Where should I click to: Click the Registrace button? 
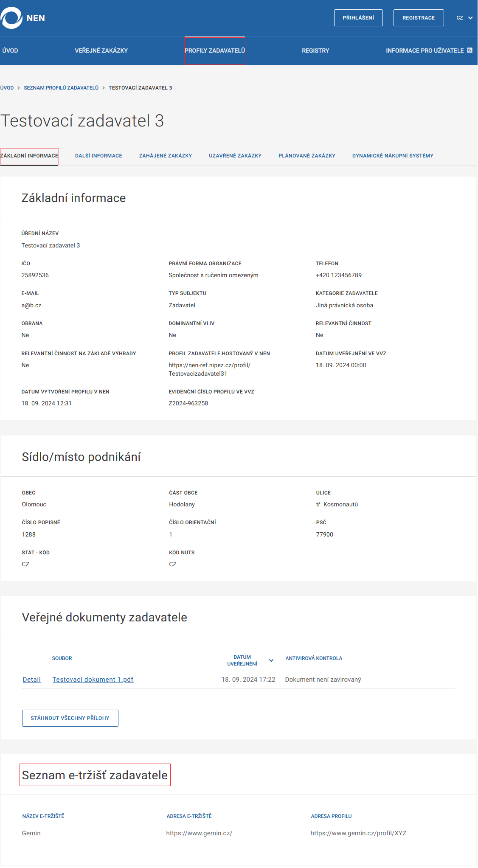pos(418,18)
